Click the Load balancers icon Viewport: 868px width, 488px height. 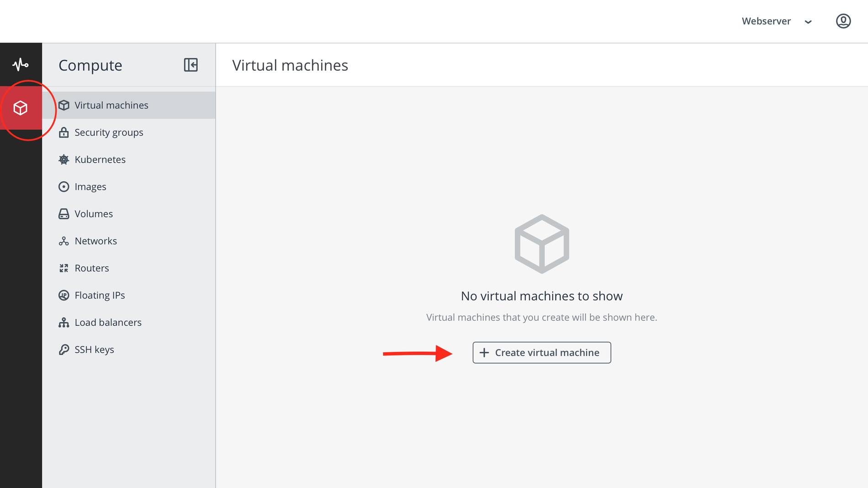click(64, 323)
